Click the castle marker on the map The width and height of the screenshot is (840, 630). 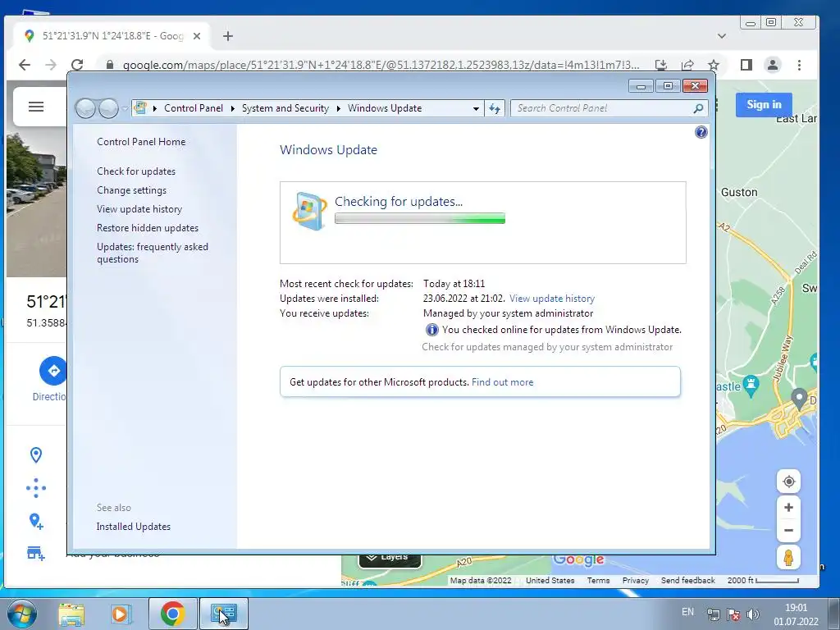click(x=751, y=386)
